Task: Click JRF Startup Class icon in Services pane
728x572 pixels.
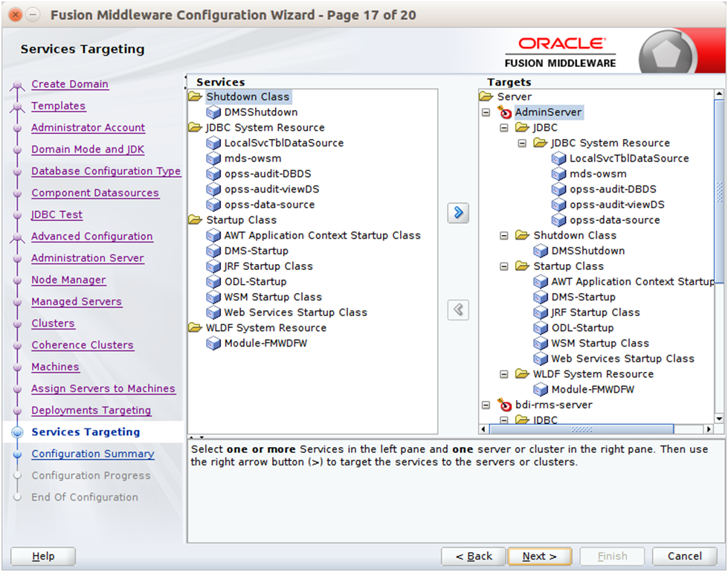Action: 213,266
